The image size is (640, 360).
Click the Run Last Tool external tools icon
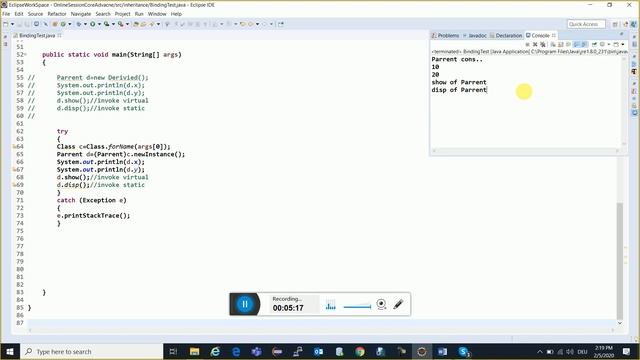[x=120, y=24]
